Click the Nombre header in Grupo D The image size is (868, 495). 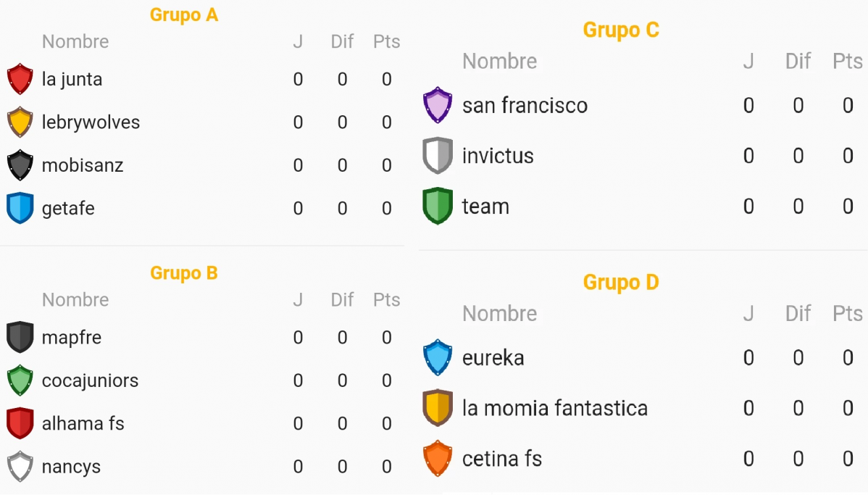499,313
